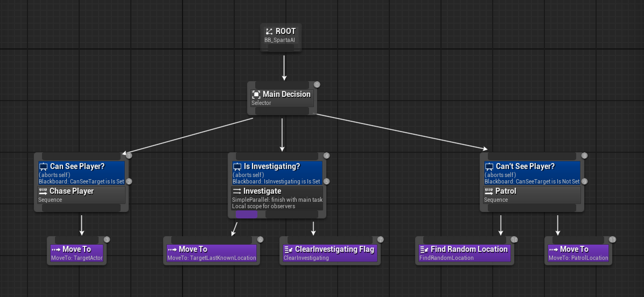Click text MoveTo: TargetLastKnownLocation

[212, 258]
